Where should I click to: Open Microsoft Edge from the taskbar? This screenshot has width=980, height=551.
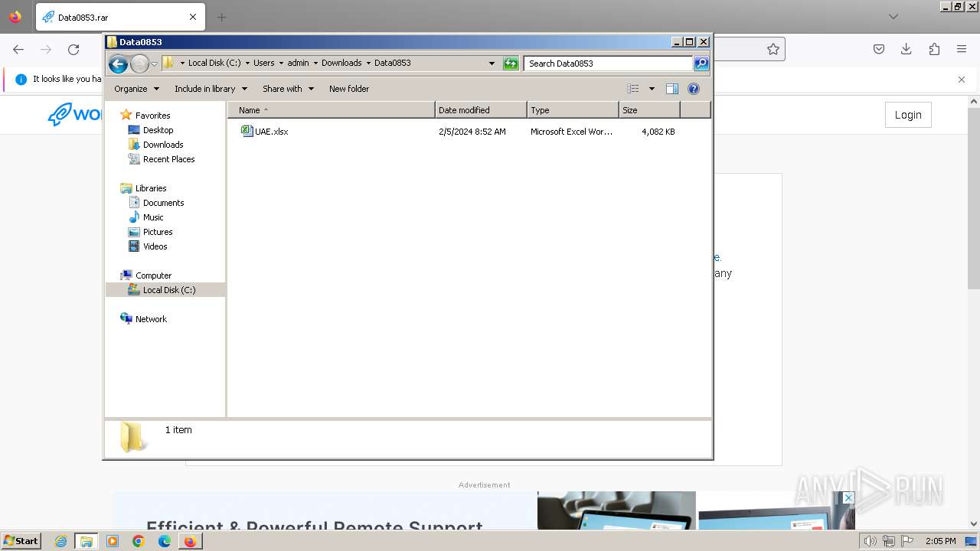pos(165,541)
